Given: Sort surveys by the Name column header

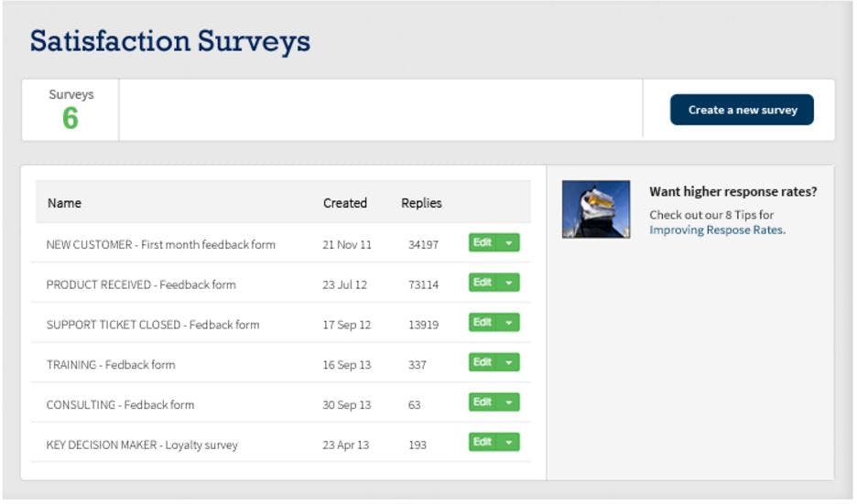Looking at the screenshot, I should pos(64,203).
